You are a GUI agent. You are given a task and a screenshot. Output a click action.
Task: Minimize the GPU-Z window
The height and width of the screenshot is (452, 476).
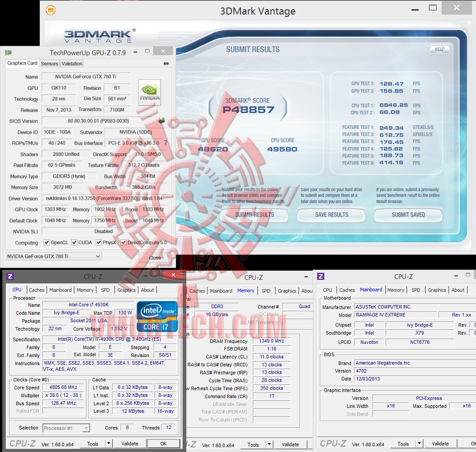135,52
